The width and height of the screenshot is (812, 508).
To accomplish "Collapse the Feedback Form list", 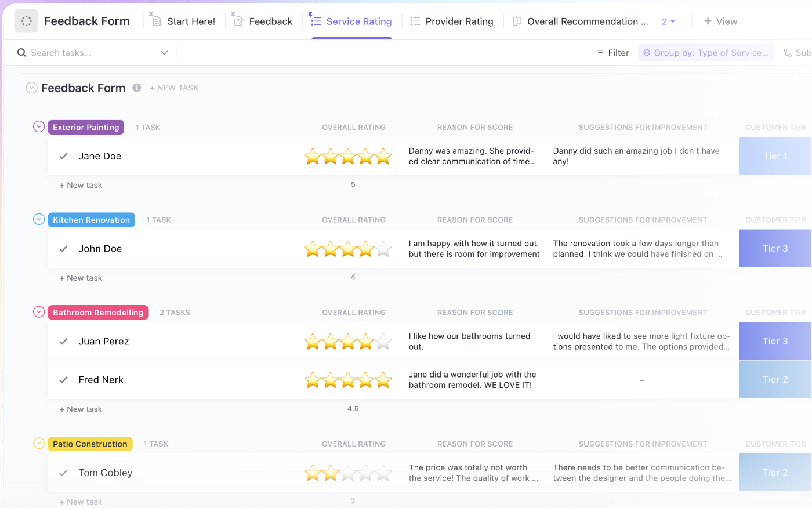I will pyautogui.click(x=32, y=88).
